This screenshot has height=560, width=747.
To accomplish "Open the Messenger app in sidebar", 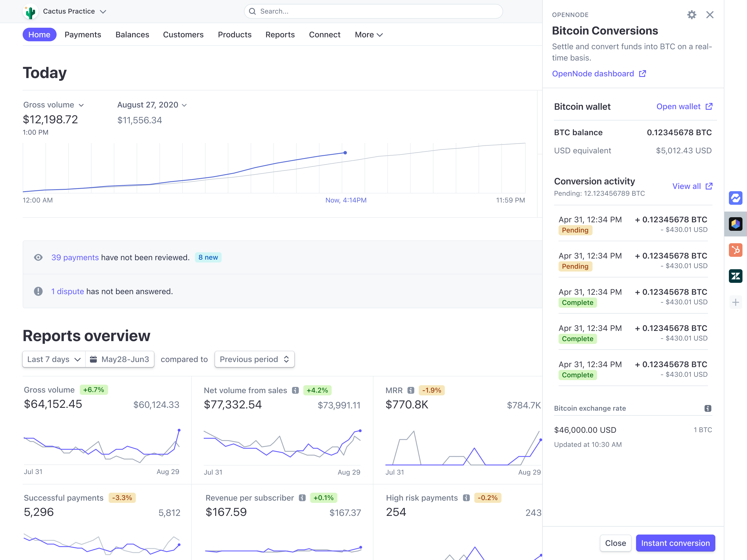I will (735, 198).
